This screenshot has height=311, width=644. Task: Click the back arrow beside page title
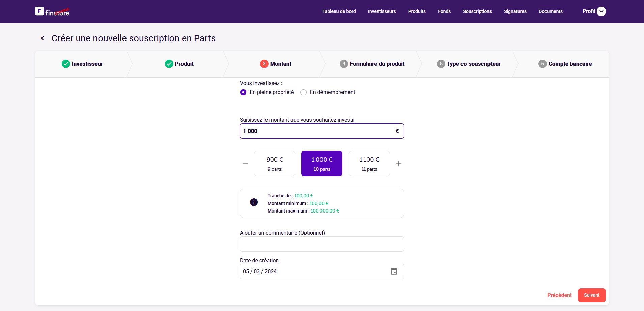tap(43, 38)
